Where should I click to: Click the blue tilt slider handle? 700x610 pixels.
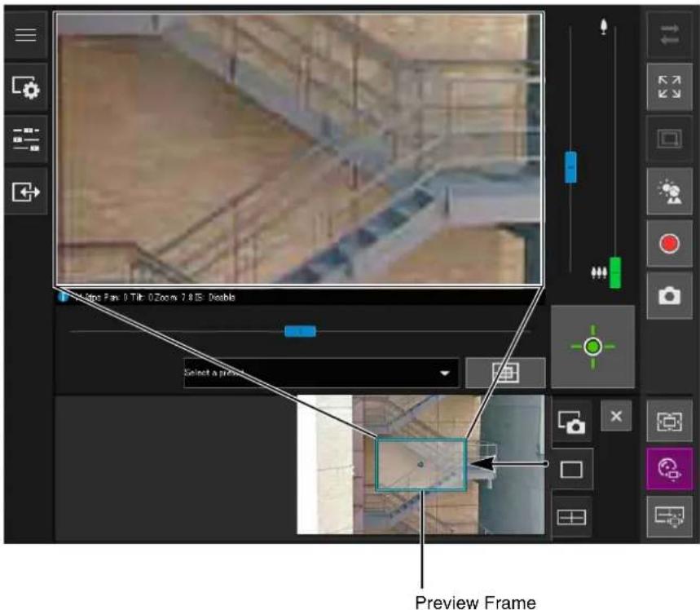coord(570,167)
